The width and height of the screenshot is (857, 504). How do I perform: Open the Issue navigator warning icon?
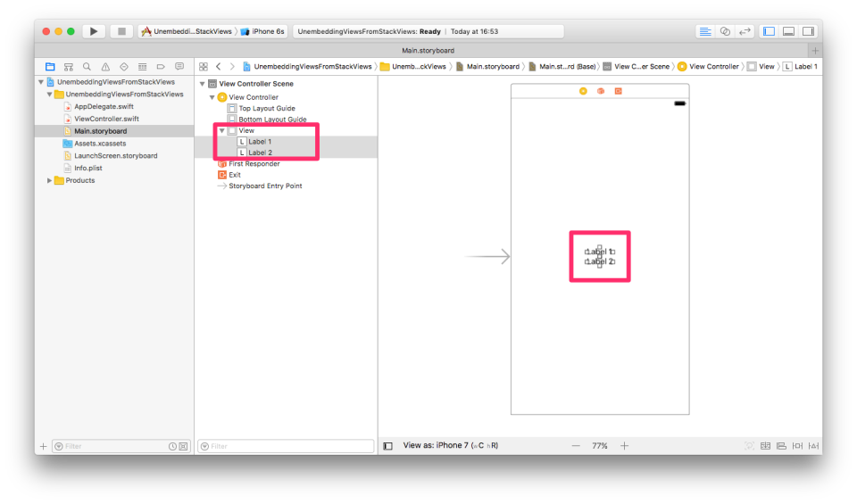point(105,67)
